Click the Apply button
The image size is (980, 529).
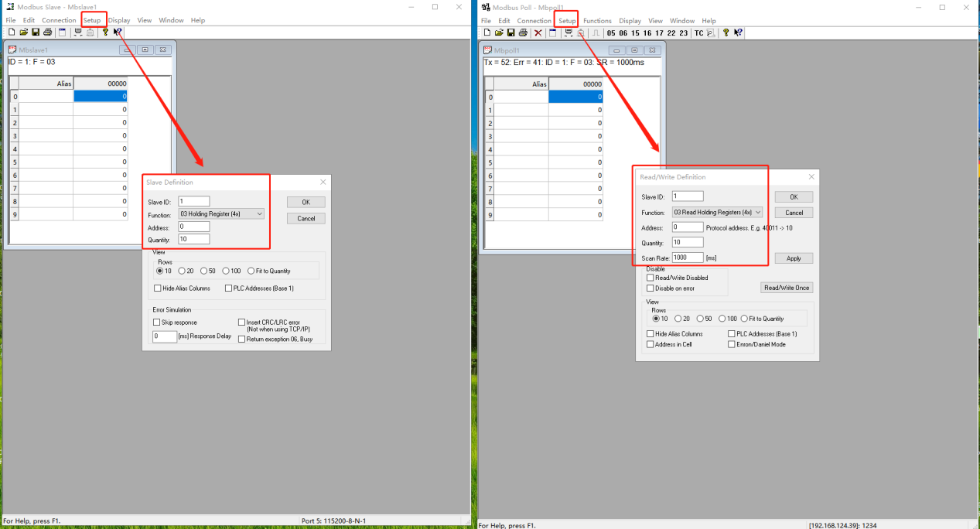pyautogui.click(x=794, y=258)
